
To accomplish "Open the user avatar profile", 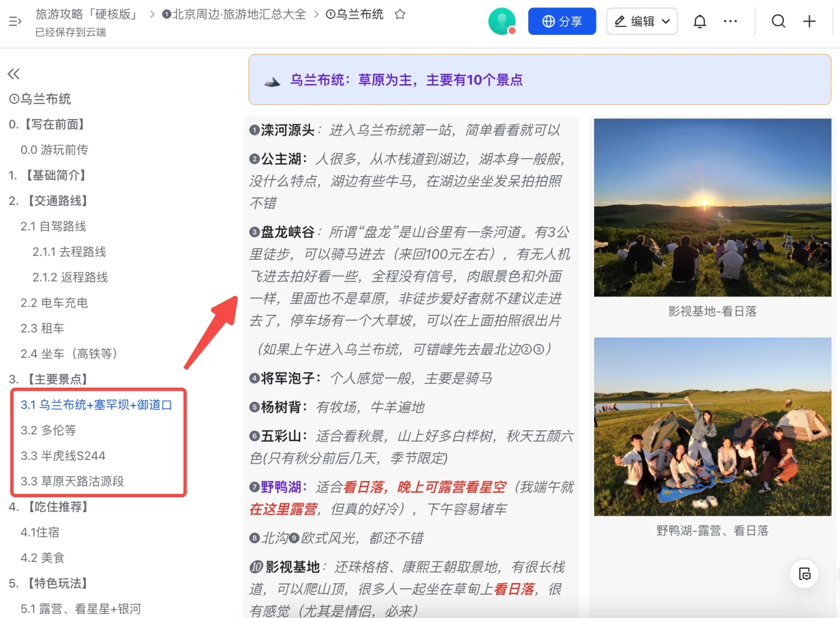I will click(502, 21).
